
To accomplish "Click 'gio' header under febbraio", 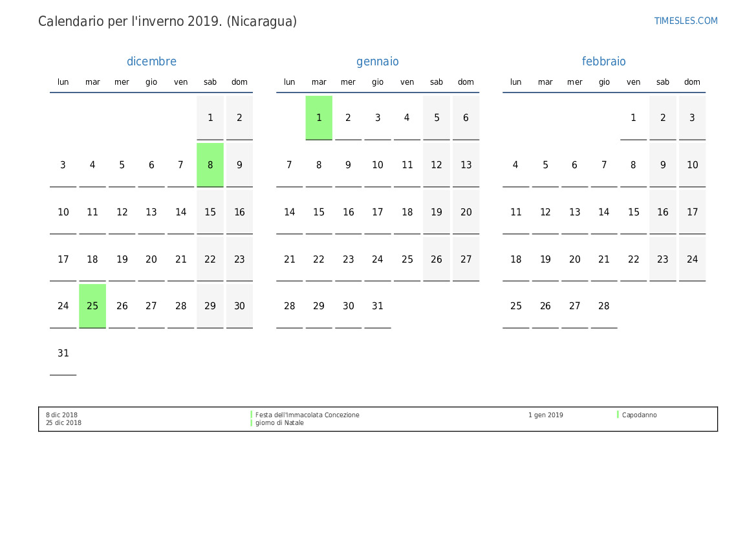I will point(604,82).
